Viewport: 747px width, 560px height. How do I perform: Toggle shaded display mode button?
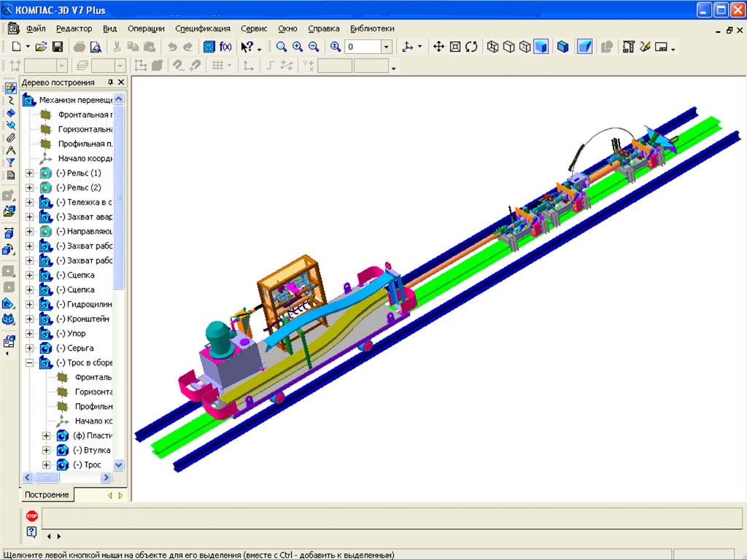click(x=541, y=47)
